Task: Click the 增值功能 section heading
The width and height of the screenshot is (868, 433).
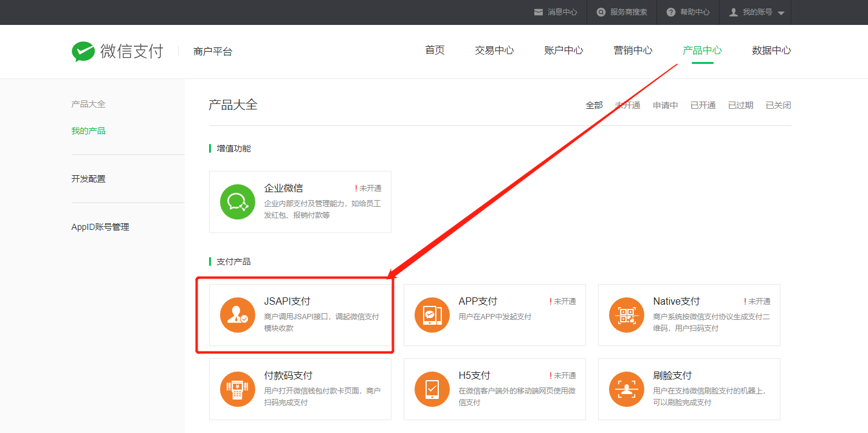Action: tap(233, 148)
